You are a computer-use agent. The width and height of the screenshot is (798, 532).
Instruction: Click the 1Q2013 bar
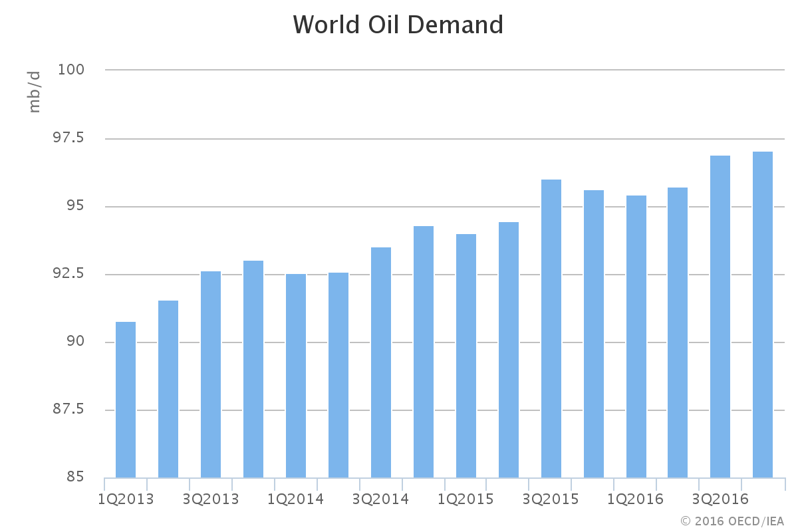coord(126,400)
